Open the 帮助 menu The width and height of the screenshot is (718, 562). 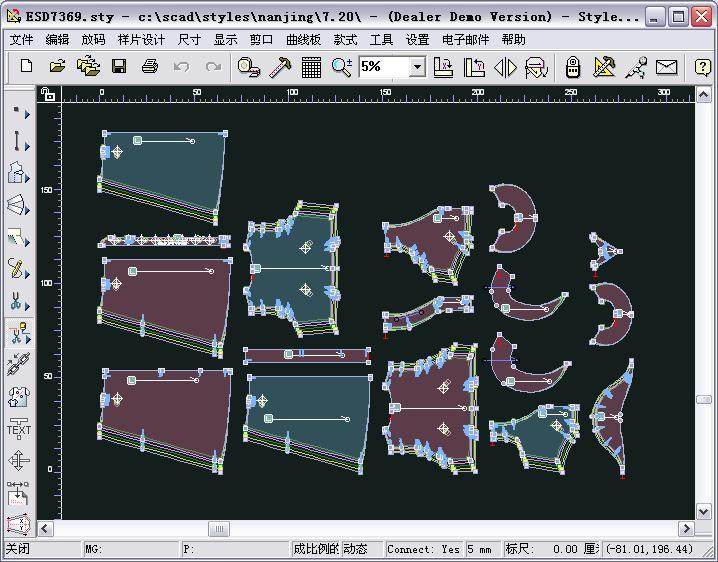513,40
